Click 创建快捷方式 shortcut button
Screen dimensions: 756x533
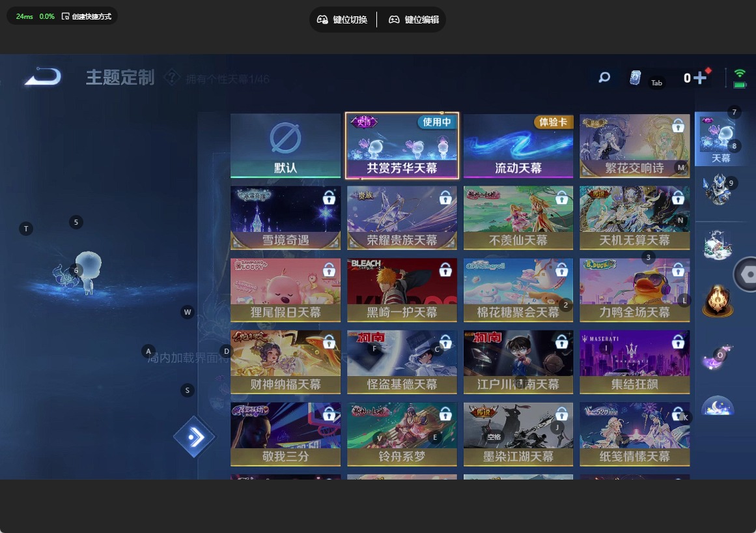87,16
